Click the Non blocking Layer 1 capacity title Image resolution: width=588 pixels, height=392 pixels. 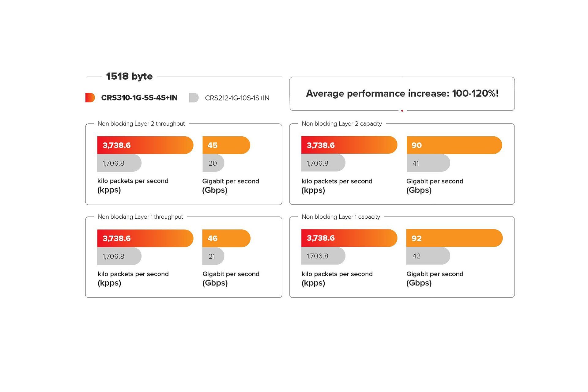tap(341, 217)
